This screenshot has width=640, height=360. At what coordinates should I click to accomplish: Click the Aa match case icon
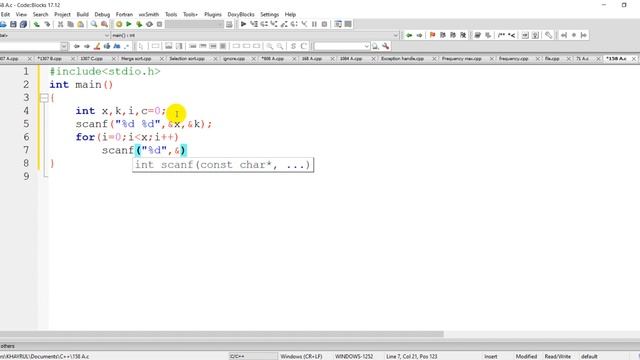(117, 47)
